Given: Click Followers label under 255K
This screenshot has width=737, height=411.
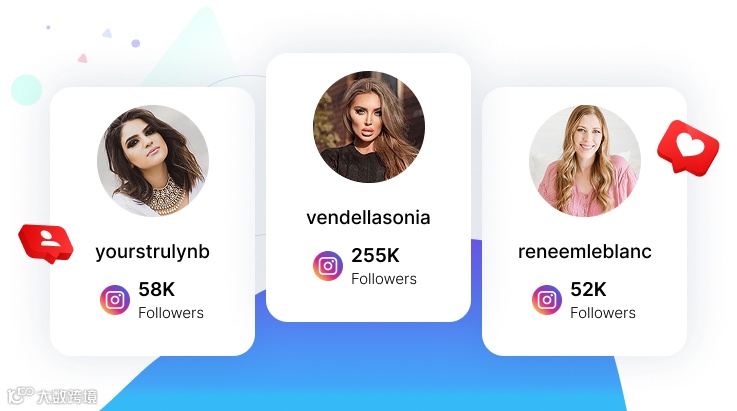Looking at the screenshot, I should pos(384,279).
